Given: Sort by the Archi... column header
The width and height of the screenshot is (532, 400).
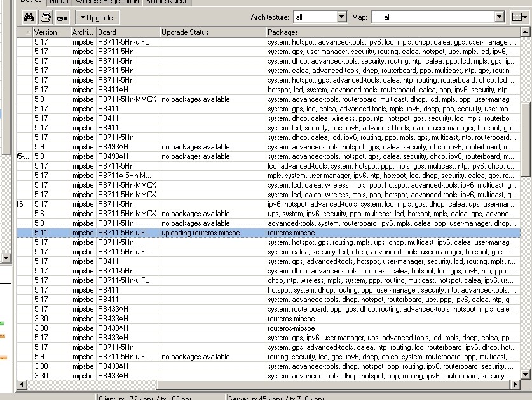Looking at the screenshot, I should 83,32.
